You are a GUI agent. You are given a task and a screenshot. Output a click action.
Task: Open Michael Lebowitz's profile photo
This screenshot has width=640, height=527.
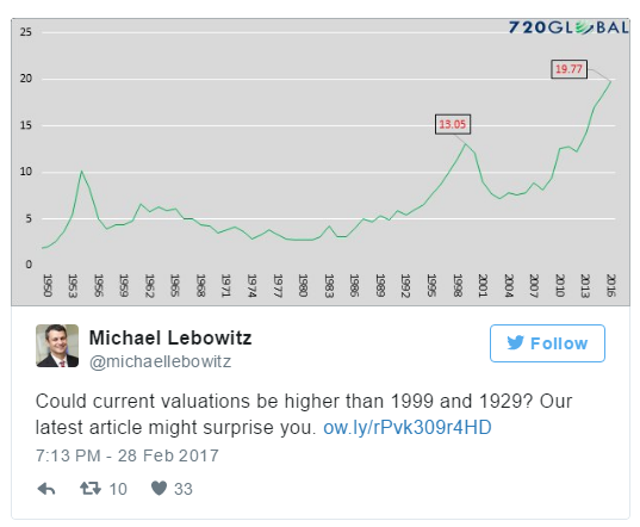(x=57, y=345)
